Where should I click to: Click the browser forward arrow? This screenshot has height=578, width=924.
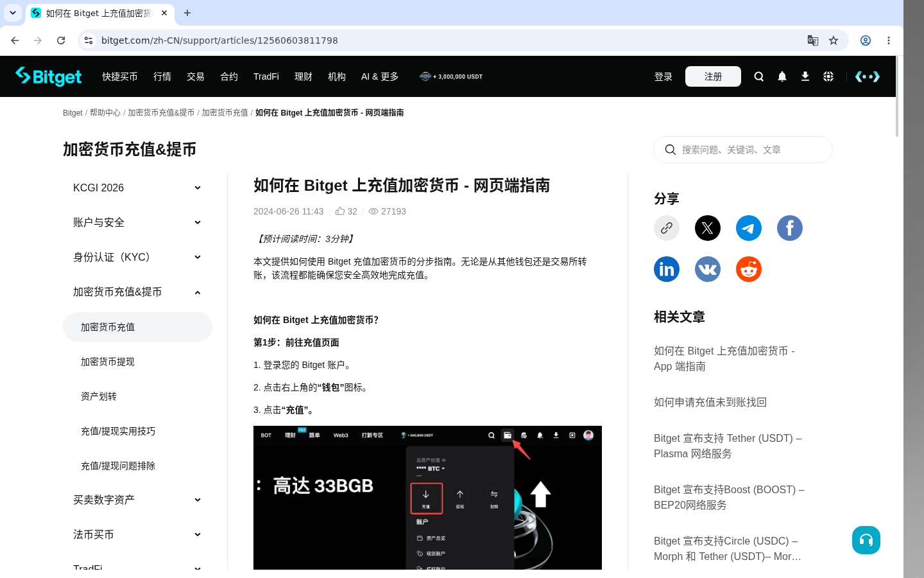tap(38, 40)
